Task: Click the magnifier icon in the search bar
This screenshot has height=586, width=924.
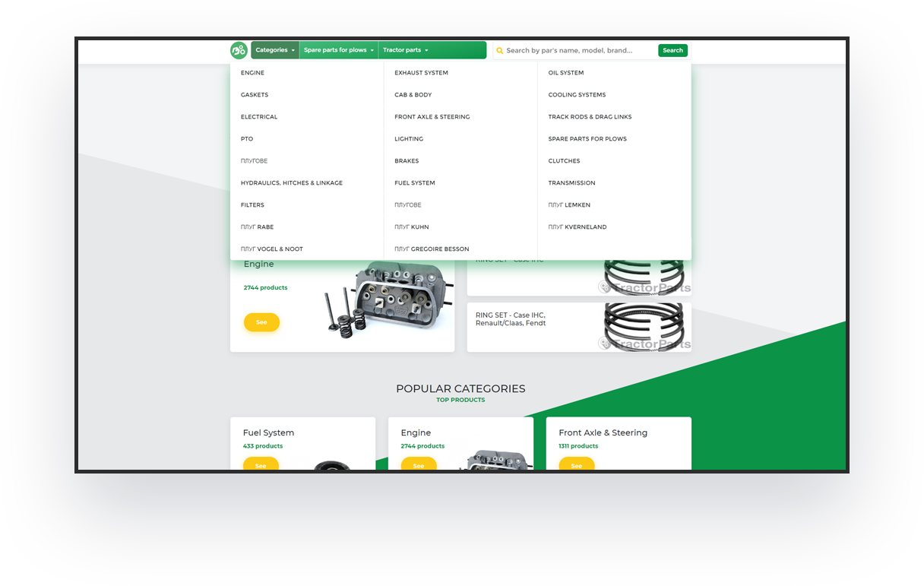Action: [500, 50]
